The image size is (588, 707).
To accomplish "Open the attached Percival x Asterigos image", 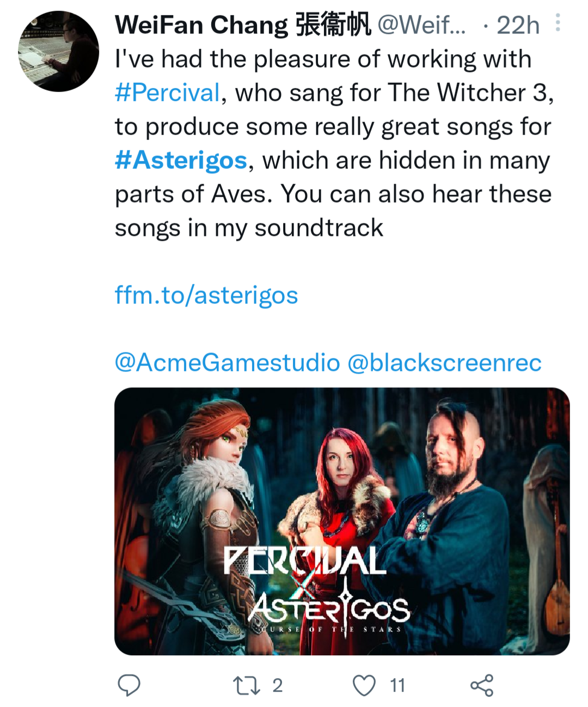I will [x=342, y=490].
